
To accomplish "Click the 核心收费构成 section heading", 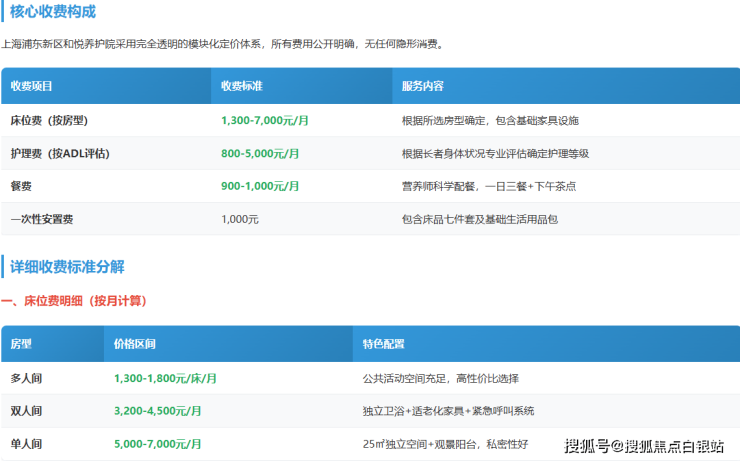I will [53, 12].
